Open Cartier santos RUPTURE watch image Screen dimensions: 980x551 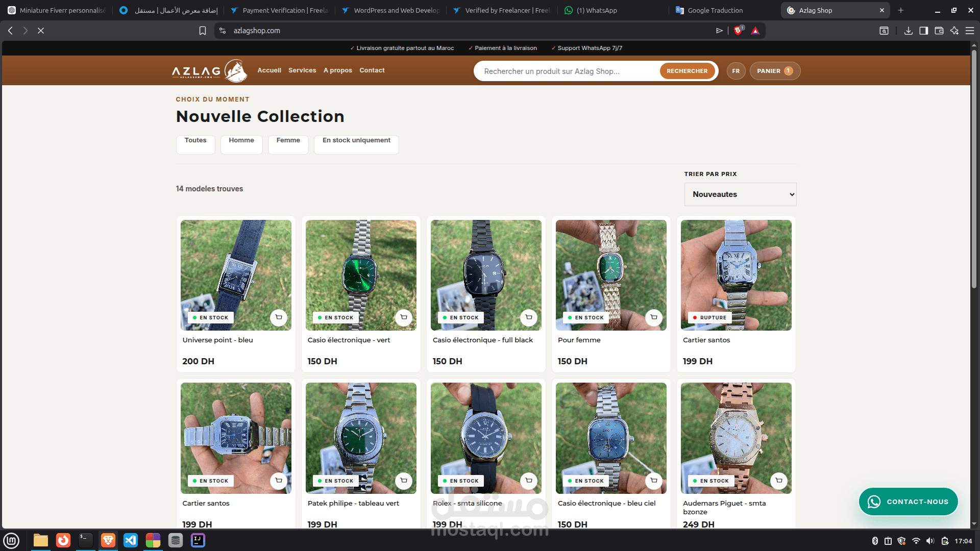click(736, 275)
